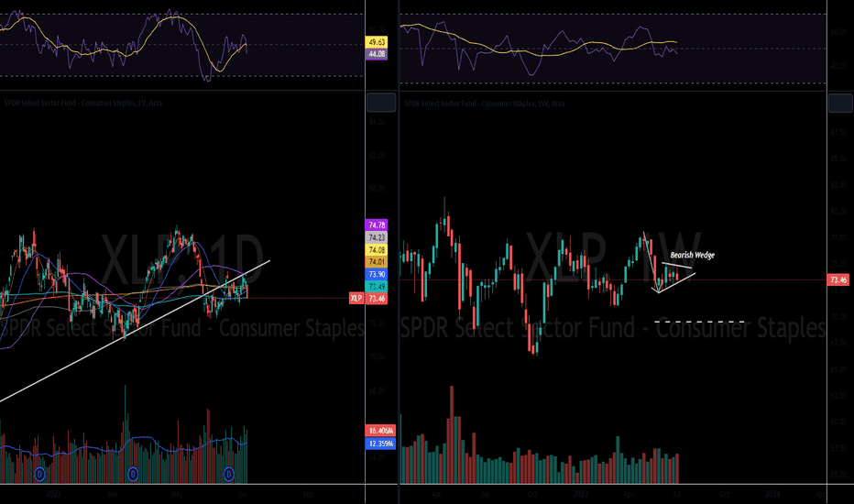Screen dimensions: 854x504
Task: Click the teal 73.49 price label
Action: [x=377, y=287]
